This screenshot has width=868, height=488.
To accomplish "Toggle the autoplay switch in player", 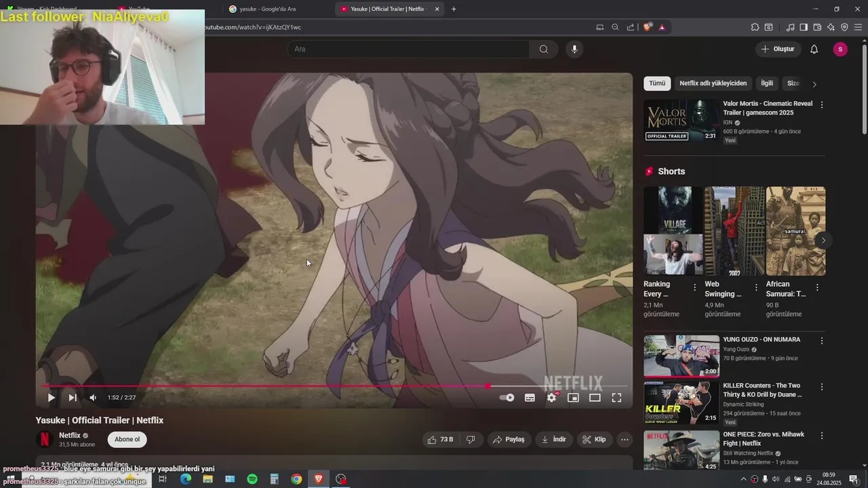I will [507, 398].
